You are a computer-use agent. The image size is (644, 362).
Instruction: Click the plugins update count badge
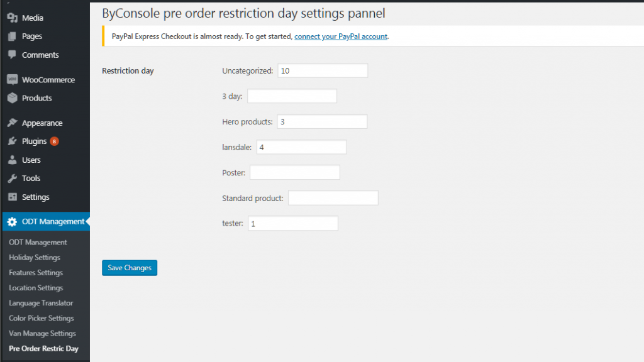[54, 141]
